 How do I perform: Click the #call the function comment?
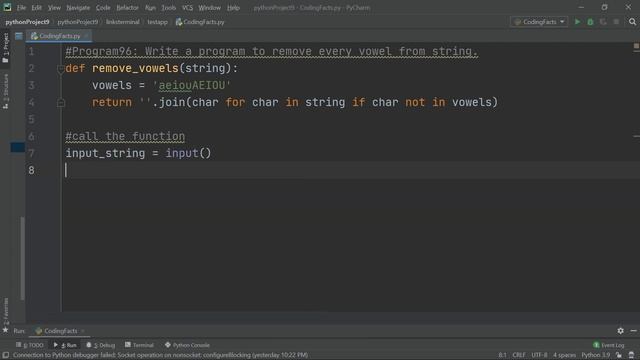coord(125,136)
